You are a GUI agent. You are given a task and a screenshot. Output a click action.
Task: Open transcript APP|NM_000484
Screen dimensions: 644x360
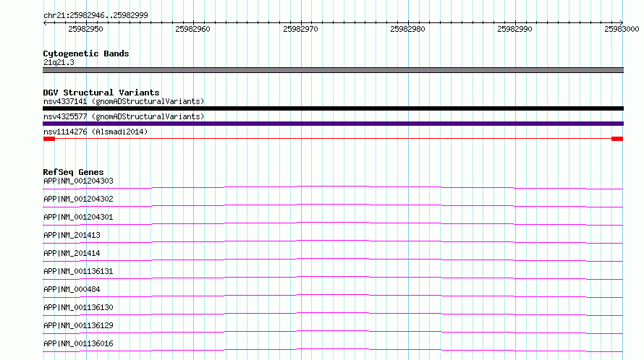[x=72, y=289]
